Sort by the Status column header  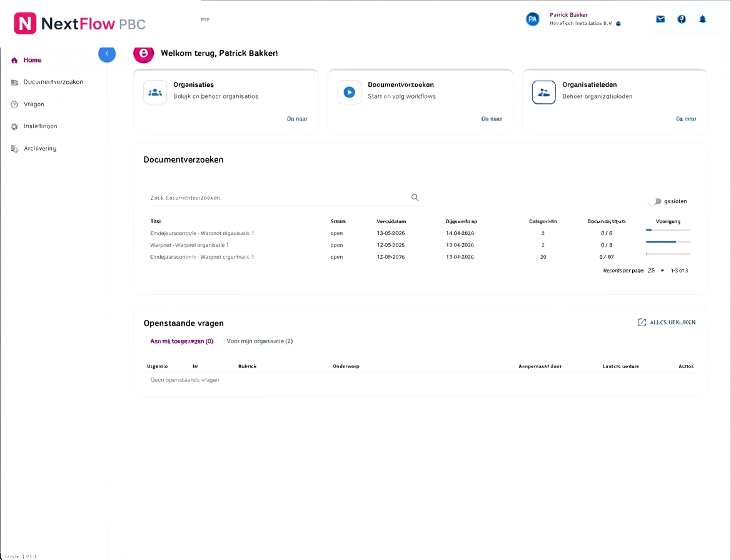coord(338,221)
